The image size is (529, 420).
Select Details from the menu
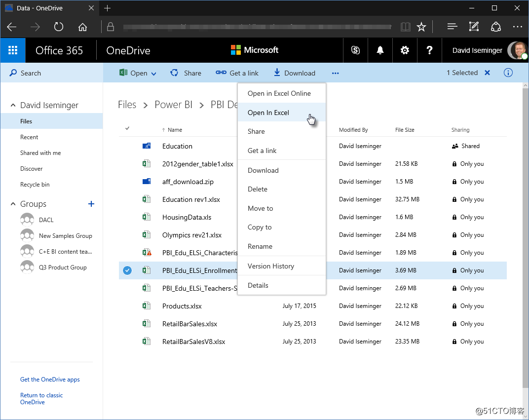click(282, 285)
